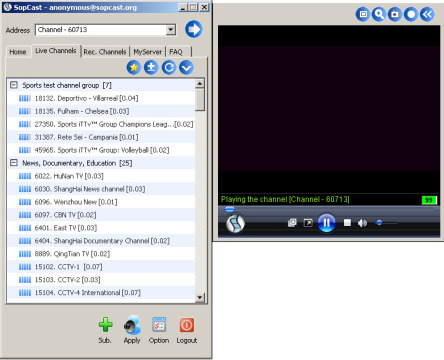
Task: Click the channel list scrollbar thumb
Action: pyautogui.click(x=200, y=99)
